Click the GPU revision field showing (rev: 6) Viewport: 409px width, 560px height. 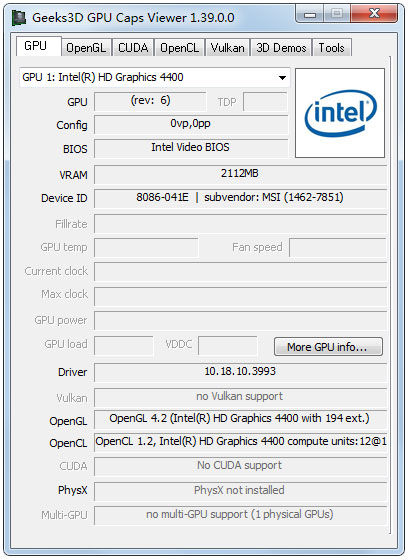tap(150, 101)
